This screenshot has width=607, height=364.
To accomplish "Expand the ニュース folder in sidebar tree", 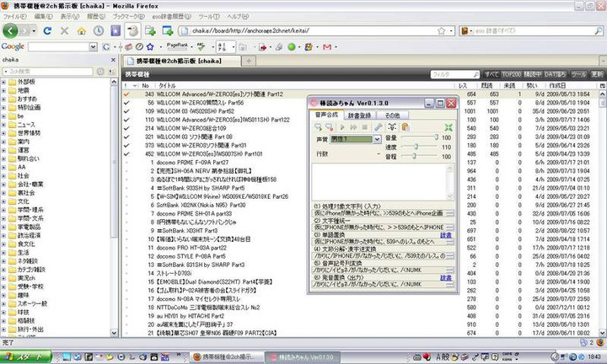I will click(x=7, y=125).
